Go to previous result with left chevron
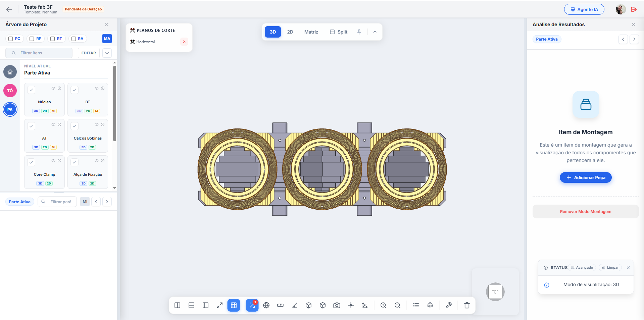This screenshot has height=320, width=644. coord(623,39)
